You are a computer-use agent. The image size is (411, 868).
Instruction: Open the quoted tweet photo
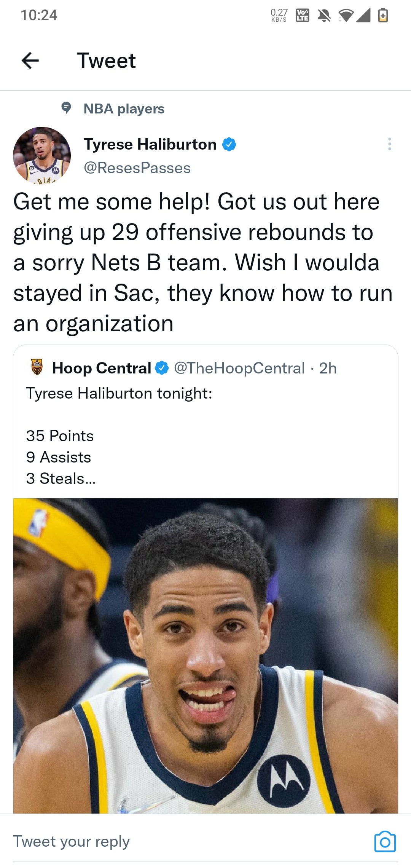pos(205,656)
